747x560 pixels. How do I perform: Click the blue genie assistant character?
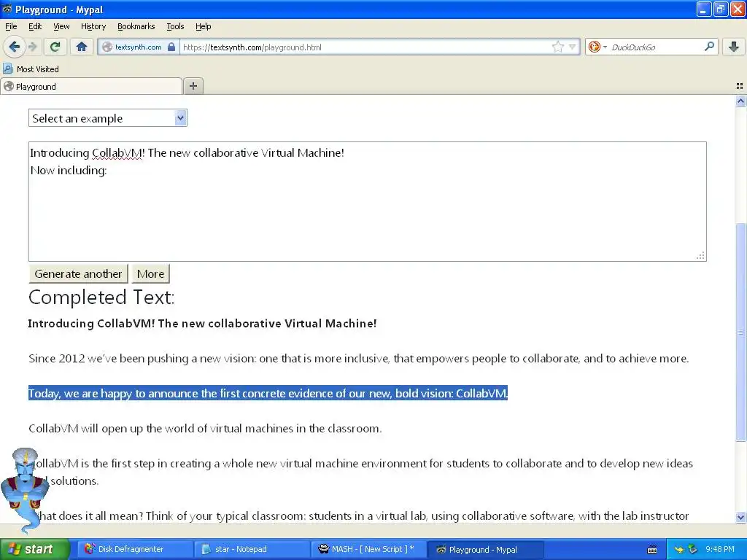25,489
